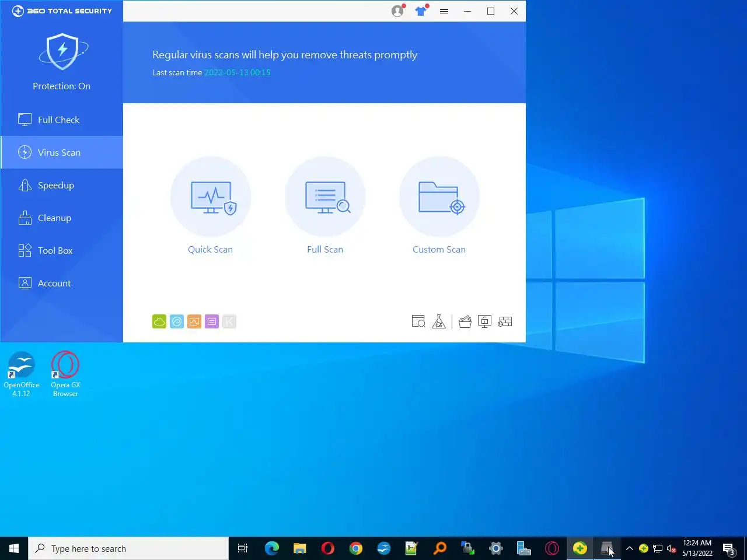Launch the red Opera taskbar icon
Screen dimensions: 747x560
point(327,548)
